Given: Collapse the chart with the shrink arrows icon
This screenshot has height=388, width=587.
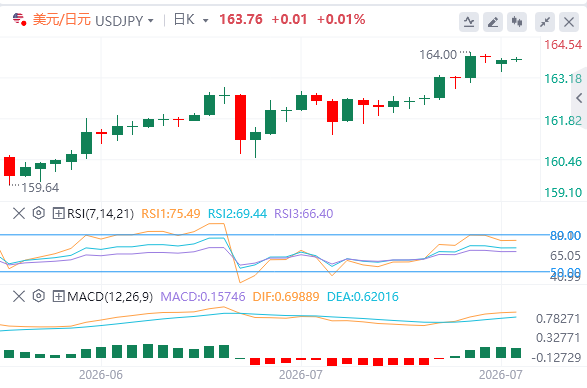Looking at the screenshot, I should coord(545,22).
